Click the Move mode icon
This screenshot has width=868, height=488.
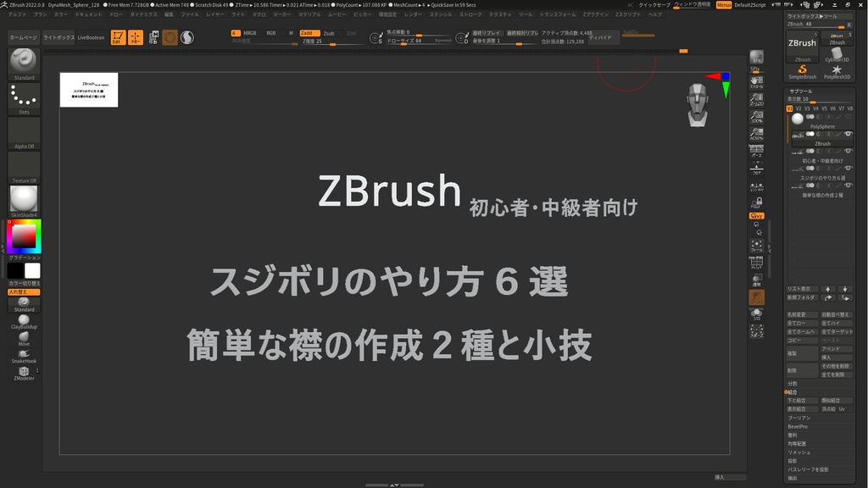(x=153, y=37)
